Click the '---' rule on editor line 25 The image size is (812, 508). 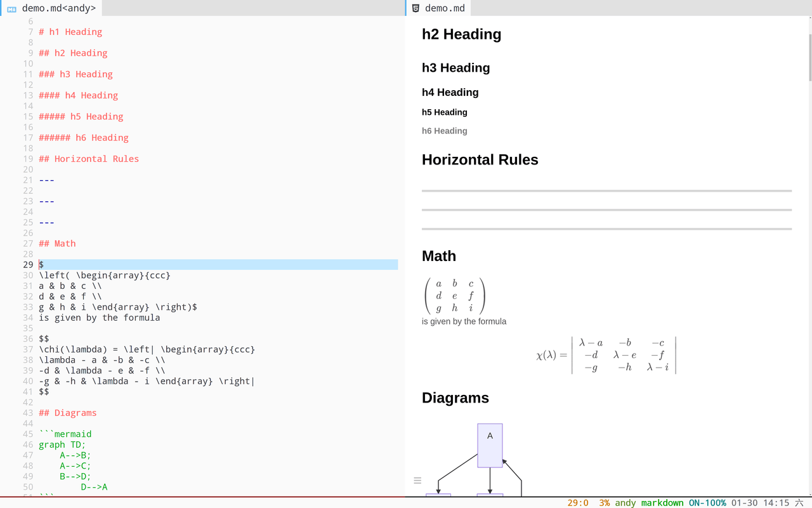click(x=46, y=222)
